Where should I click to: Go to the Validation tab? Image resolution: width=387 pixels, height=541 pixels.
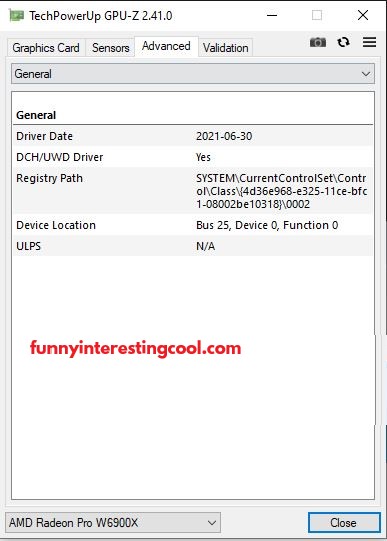[226, 48]
